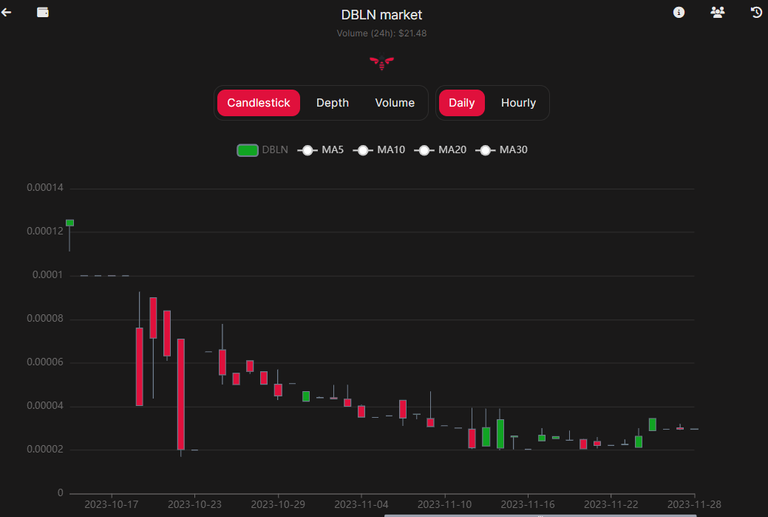Select the Hourly interval
This screenshot has height=517, width=768.
[518, 103]
